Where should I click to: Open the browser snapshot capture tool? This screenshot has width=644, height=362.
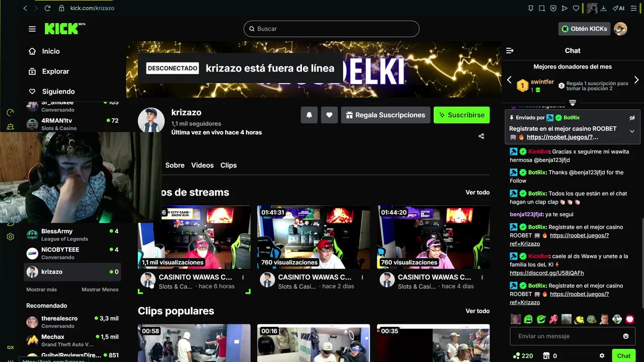click(542, 8)
